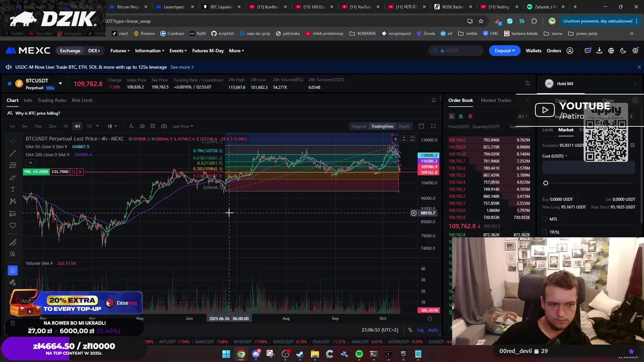Show only buy orders in the order book
Screen dimensions: 644x362
[x=461, y=116]
